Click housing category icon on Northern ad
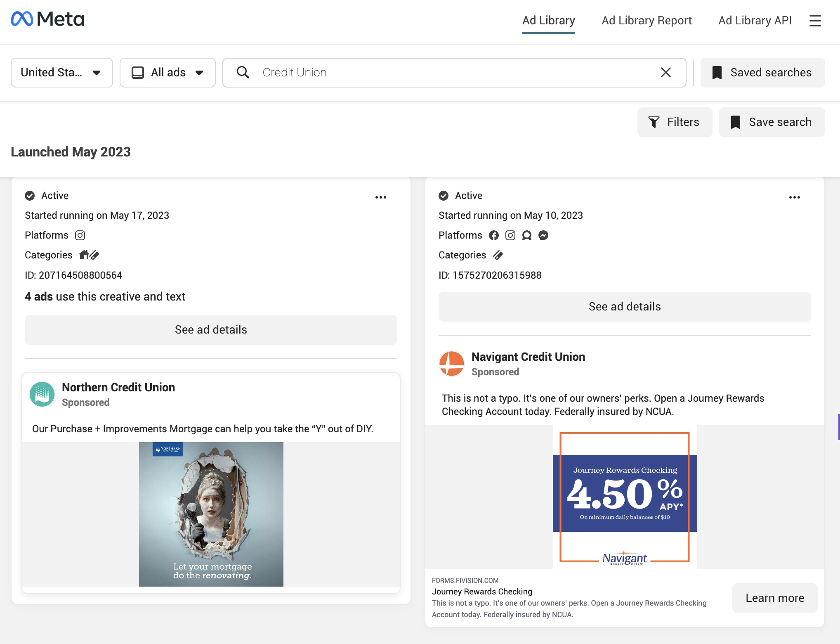Image resolution: width=840 pixels, height=644 pixels. click(84, 255)
